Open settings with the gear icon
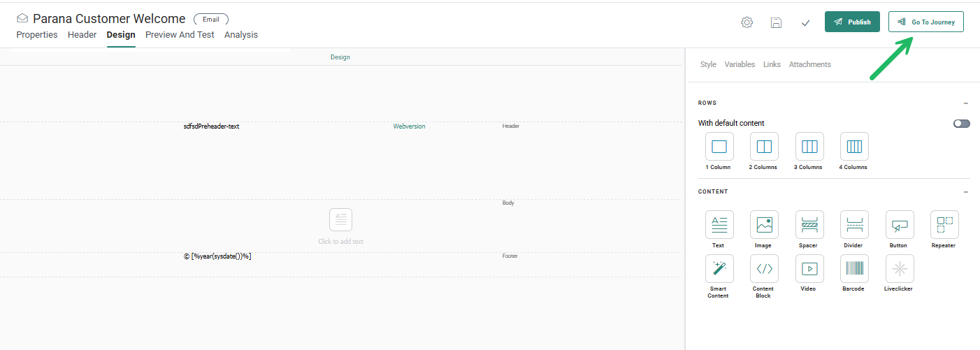The height and width of the screenshot is (350, 980). (x=747, y=22)
